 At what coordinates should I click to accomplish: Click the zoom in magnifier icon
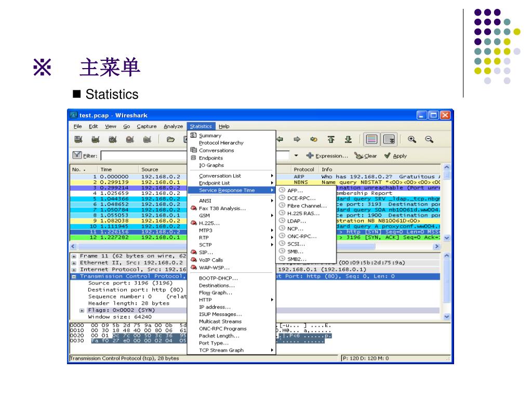point(412,139)
